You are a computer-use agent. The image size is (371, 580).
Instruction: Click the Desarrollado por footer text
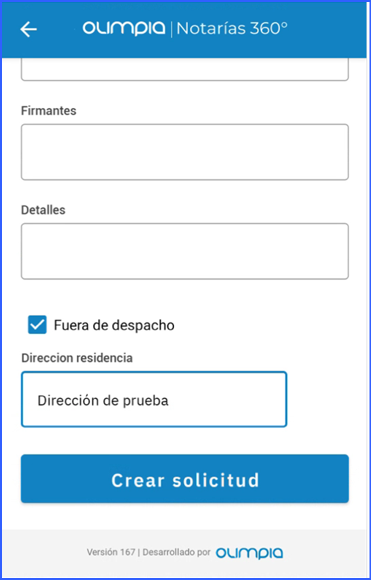(x=176, y=553)
